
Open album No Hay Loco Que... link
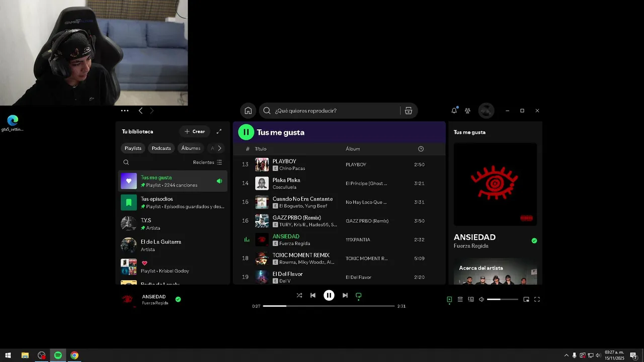[366, 202]
